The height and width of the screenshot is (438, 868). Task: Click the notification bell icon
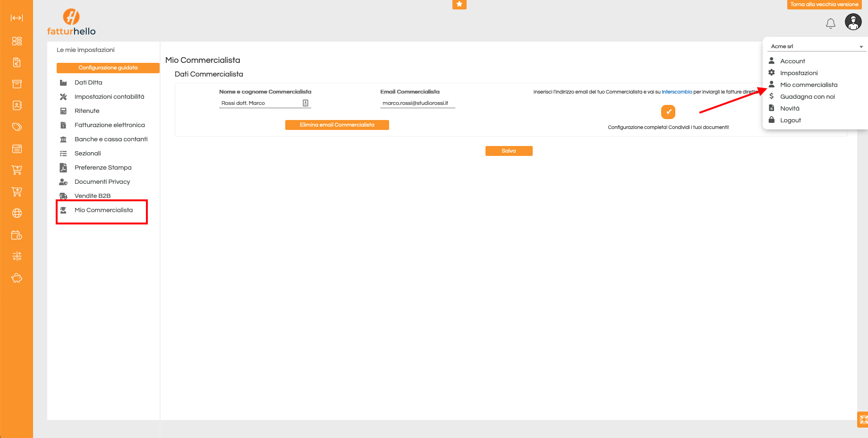[x=830, y=23]
